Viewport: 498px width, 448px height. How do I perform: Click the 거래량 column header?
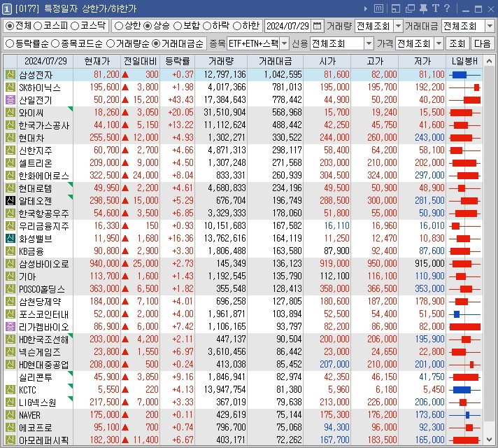221,61
